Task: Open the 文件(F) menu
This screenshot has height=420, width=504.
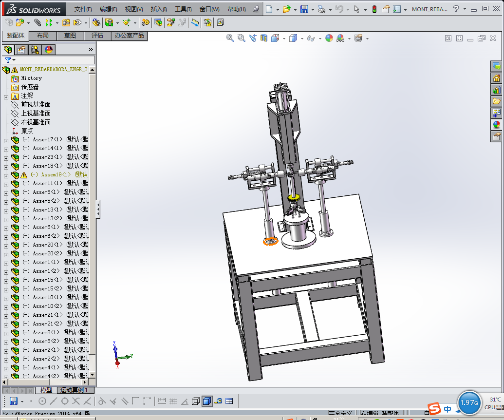Action: coord(83,9)
